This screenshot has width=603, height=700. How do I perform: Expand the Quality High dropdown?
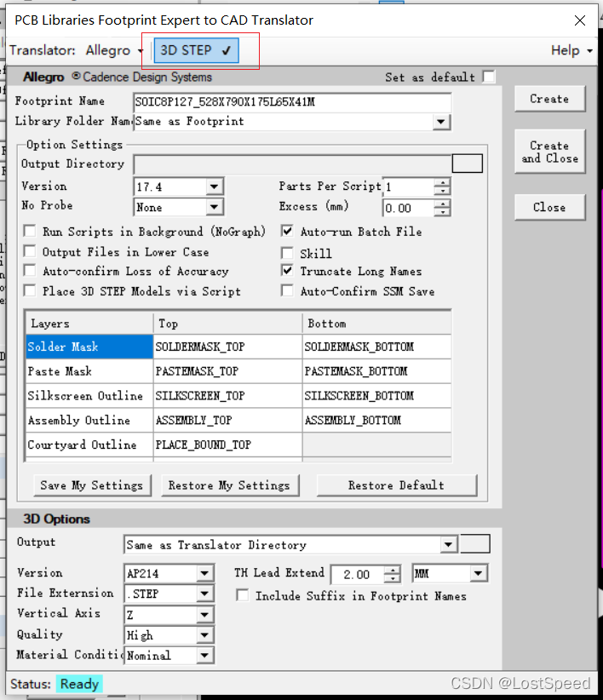click(204, 634)
